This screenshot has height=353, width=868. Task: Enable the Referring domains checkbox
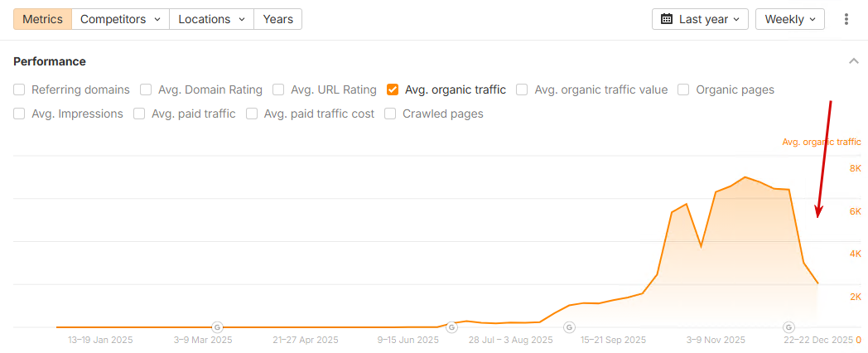[x=19, y=89]
